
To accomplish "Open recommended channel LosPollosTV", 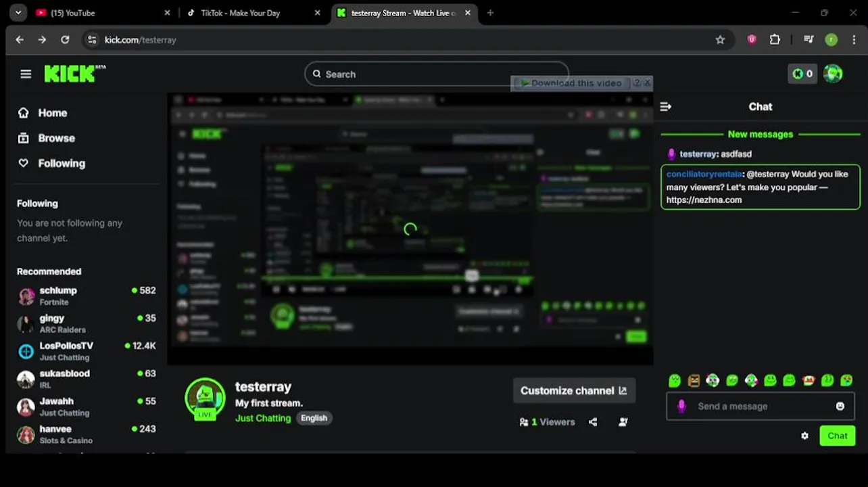I will (x=87, y=351).
